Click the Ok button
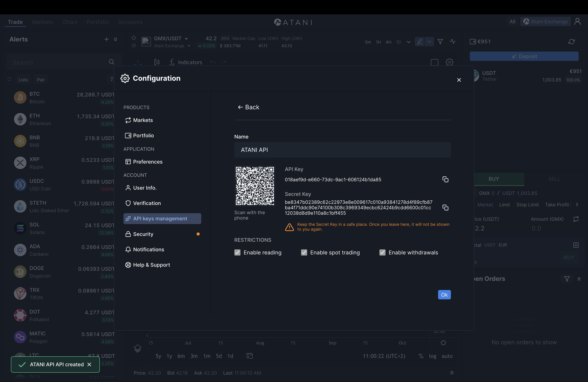This screenshot has width=588, height=382. tap(444, 294)
